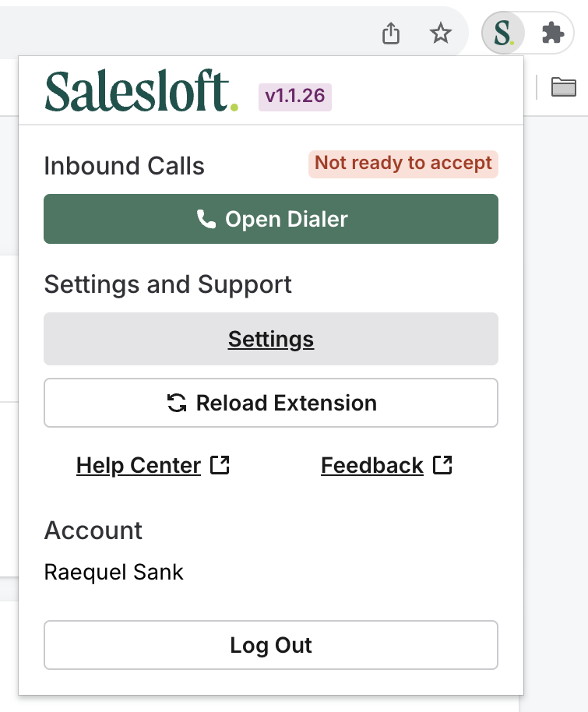This screenshot has height=712, width=588.
Task: Click the 'Not ready to accept' status badge
Action: pos(403,164)
